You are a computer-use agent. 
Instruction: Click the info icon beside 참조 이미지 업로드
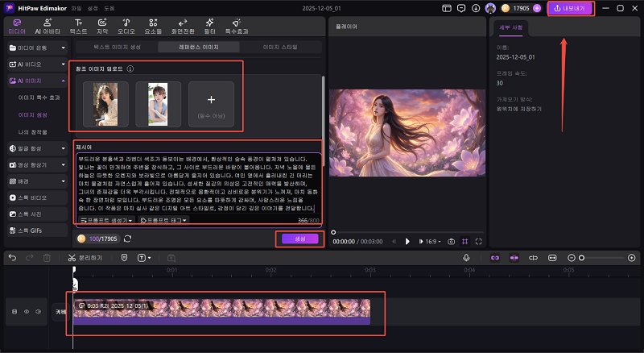point(130,69)
